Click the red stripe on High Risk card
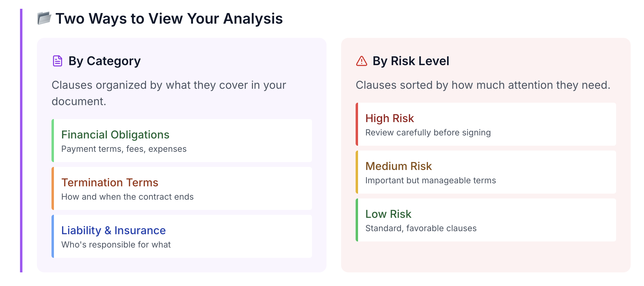 (357, 124)
